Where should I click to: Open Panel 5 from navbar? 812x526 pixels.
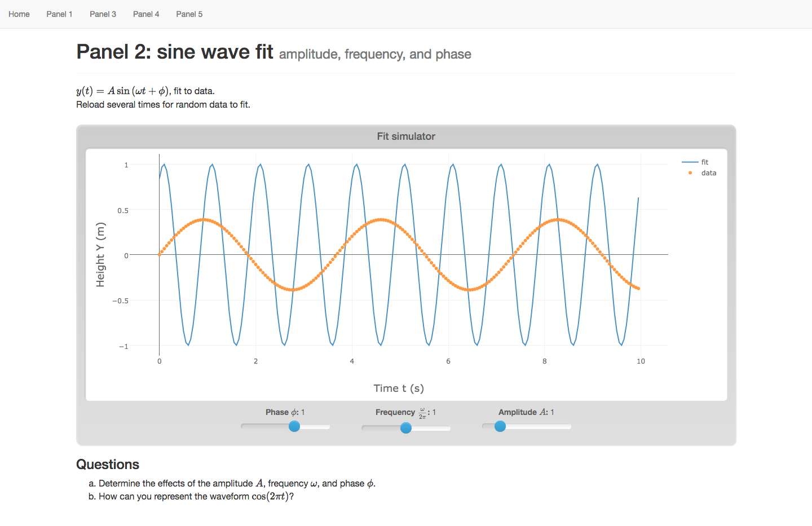[x=189, y=14]
